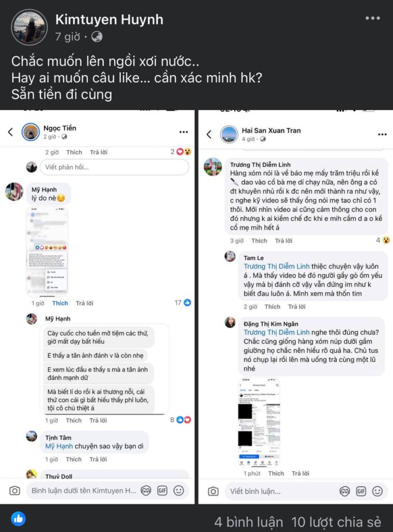Open screenshot thumbnail in Đặng Thị Kim Ngân's comment
The height and width of the screenshot is (532, 393).
(x=259, y=421)
